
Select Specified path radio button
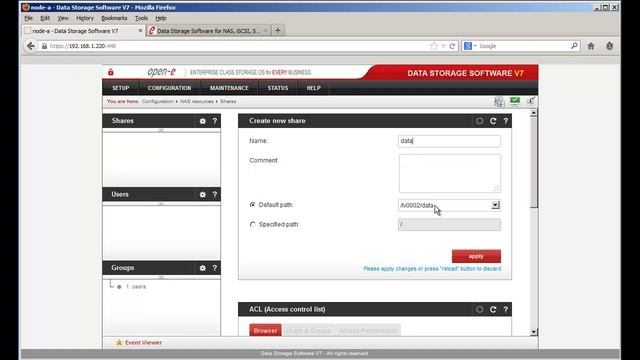[253, 224]
